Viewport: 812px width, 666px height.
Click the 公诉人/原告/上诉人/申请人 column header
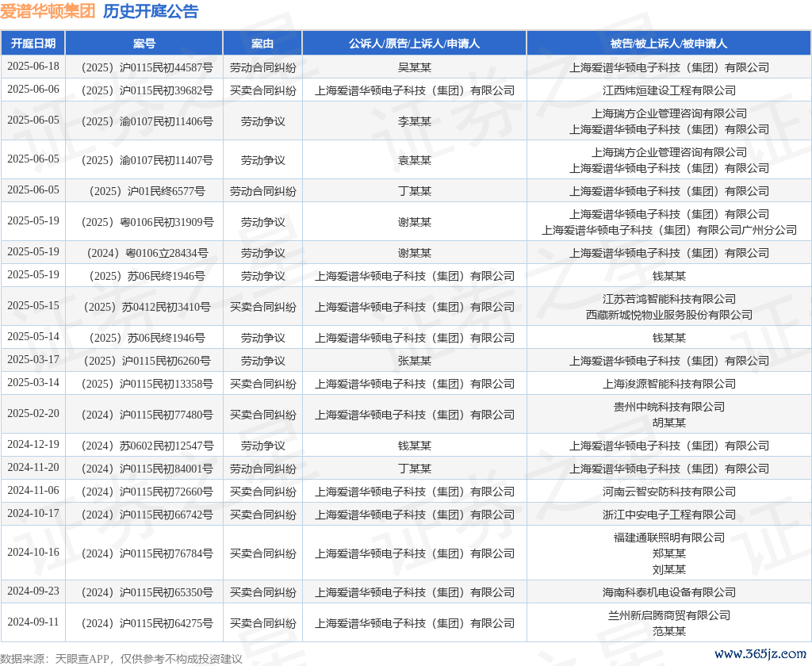tap(414, 44)
